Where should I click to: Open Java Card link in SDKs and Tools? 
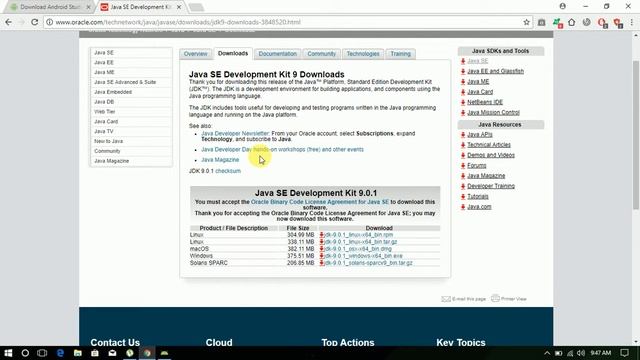[480, 92]
